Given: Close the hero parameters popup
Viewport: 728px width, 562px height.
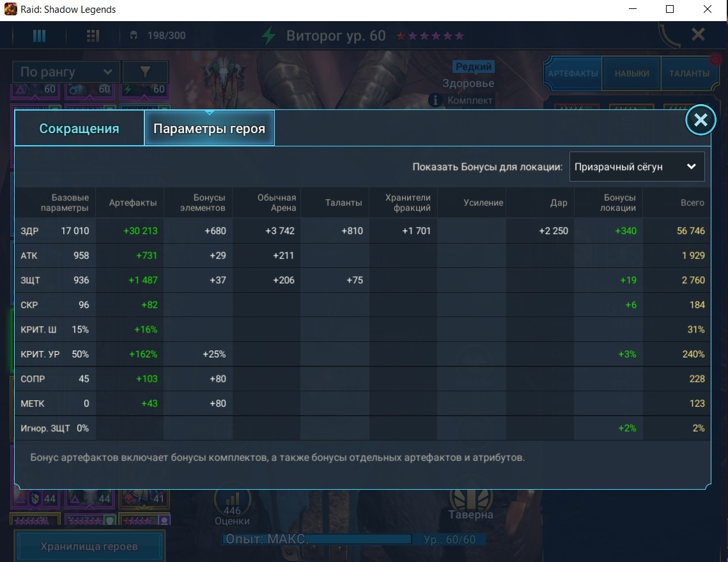Looking at the screenshot, I should [700, 120].
